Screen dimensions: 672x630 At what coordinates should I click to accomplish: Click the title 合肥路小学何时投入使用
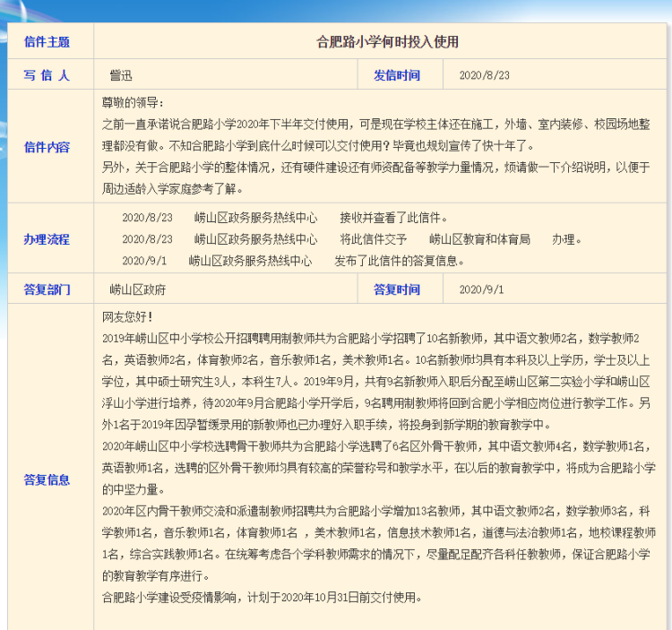[387, 42]
